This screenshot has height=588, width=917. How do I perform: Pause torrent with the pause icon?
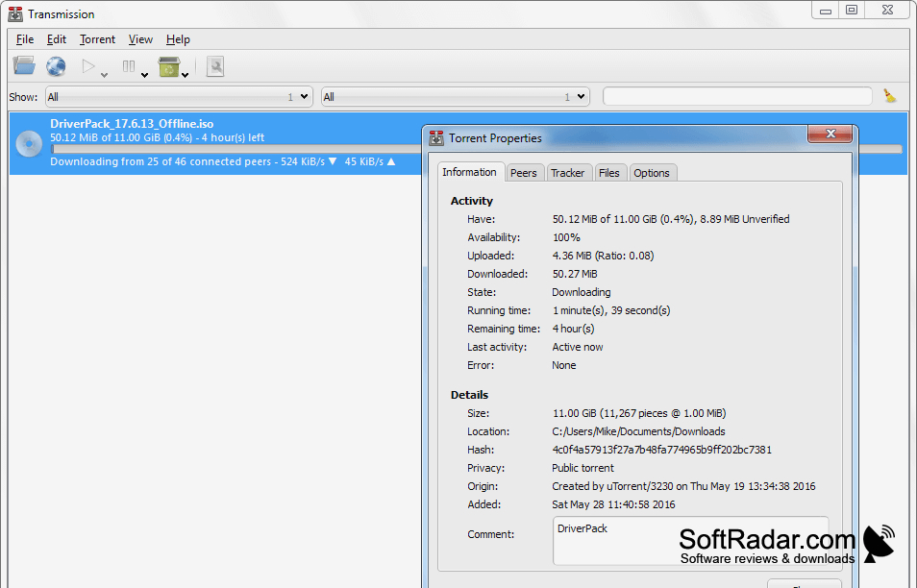129,66
